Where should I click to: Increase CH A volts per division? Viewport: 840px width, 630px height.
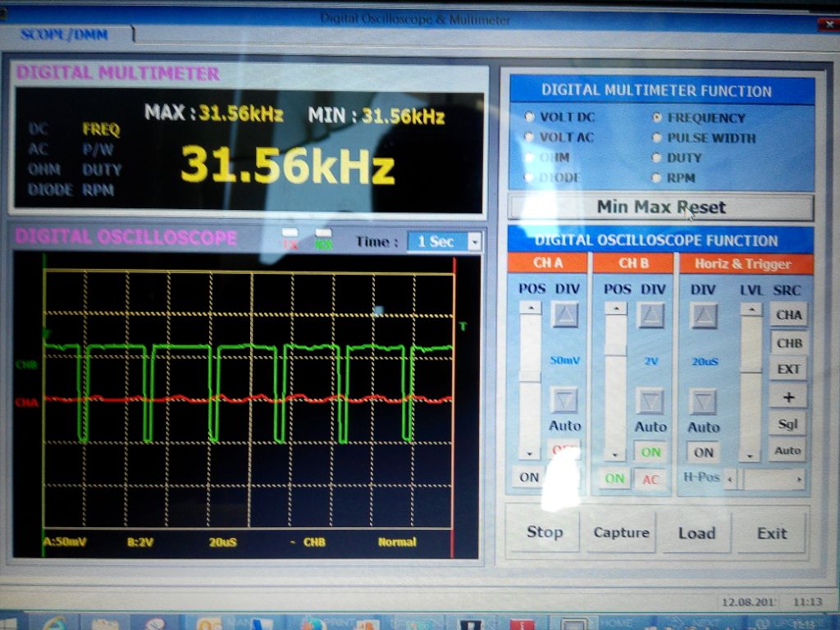pos(564,315)
